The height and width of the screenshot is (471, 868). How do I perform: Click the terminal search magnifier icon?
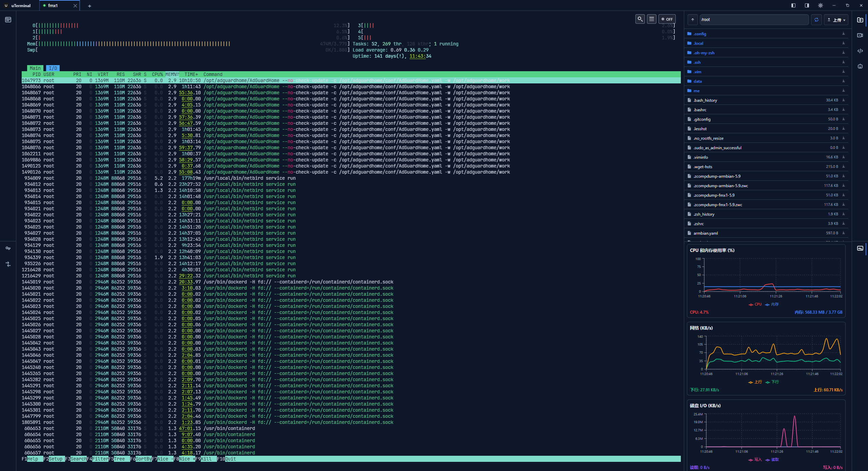pos(640,19)
